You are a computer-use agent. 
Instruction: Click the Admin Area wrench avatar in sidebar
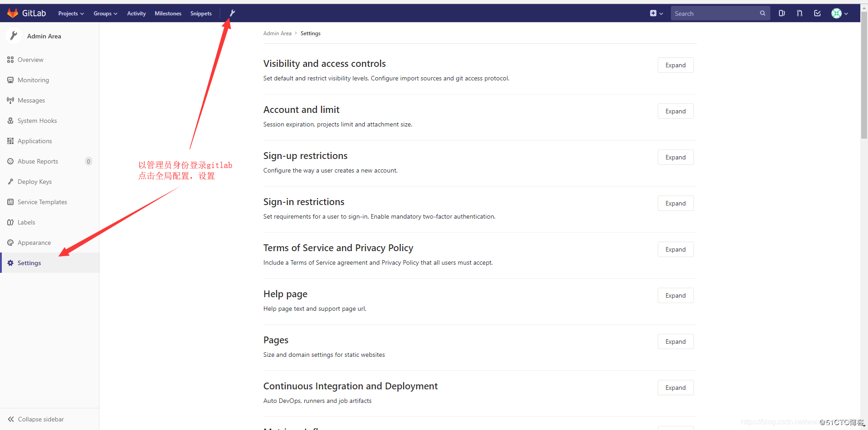coord(14,36)
